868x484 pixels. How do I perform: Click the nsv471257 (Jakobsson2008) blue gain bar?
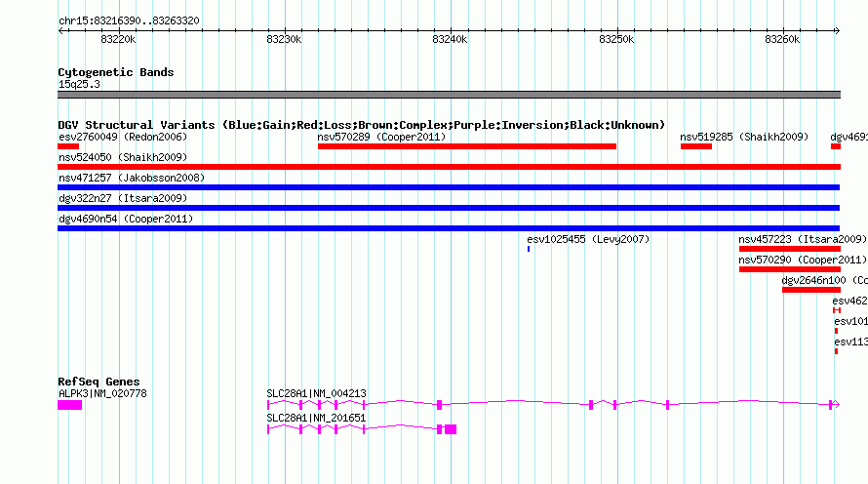449,187
